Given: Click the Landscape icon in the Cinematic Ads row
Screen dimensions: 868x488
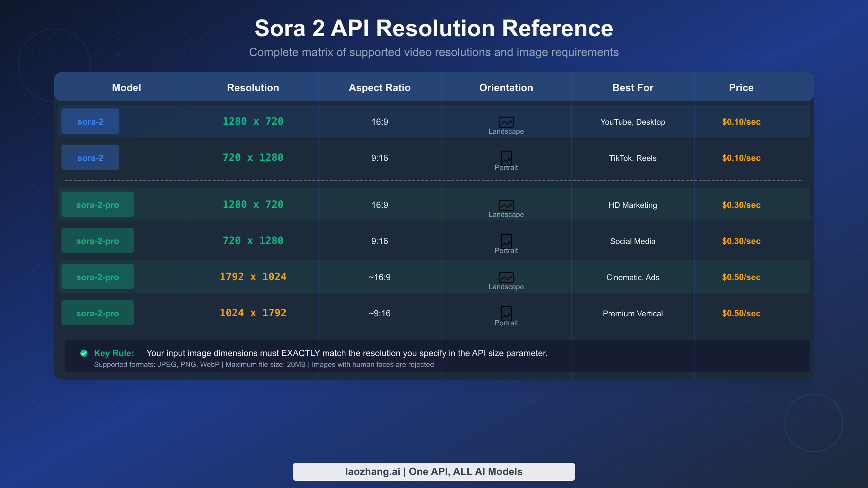Looking at the screenshot, I should 506,277.
